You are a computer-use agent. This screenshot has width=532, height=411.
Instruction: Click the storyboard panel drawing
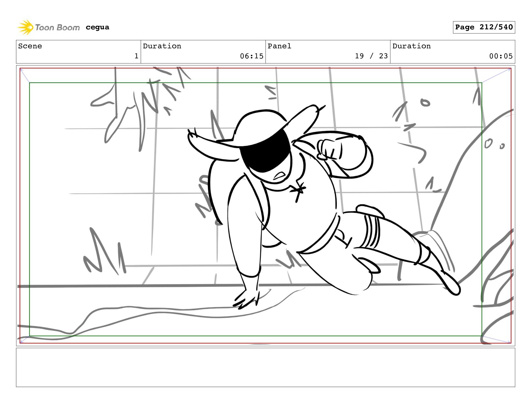266,206
